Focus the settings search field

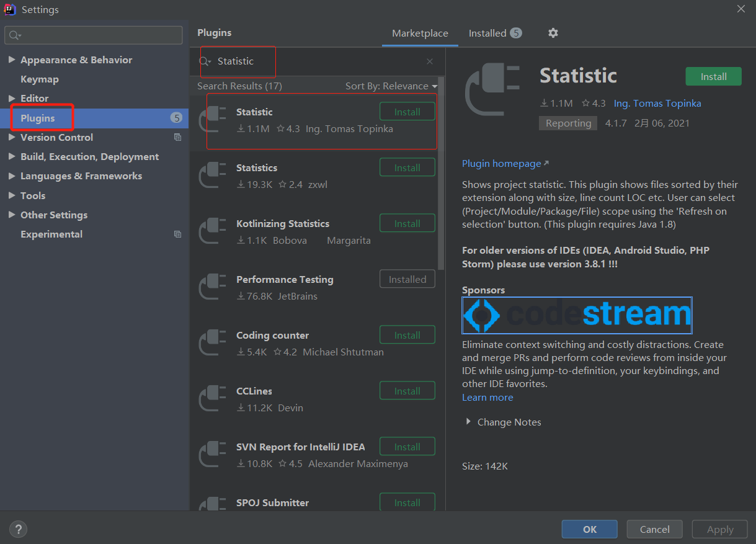pyautogui.click(x=94, y=35)
